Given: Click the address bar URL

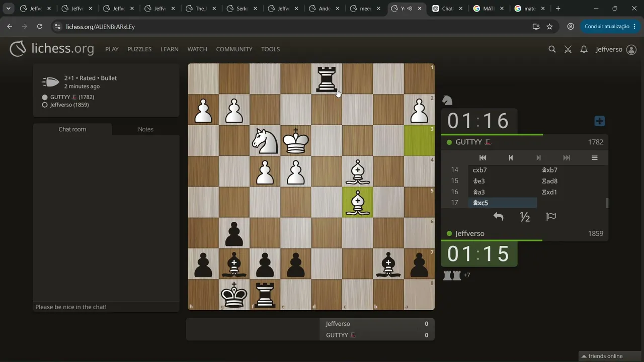Looking at the screenshot, I should coord(100,26).
